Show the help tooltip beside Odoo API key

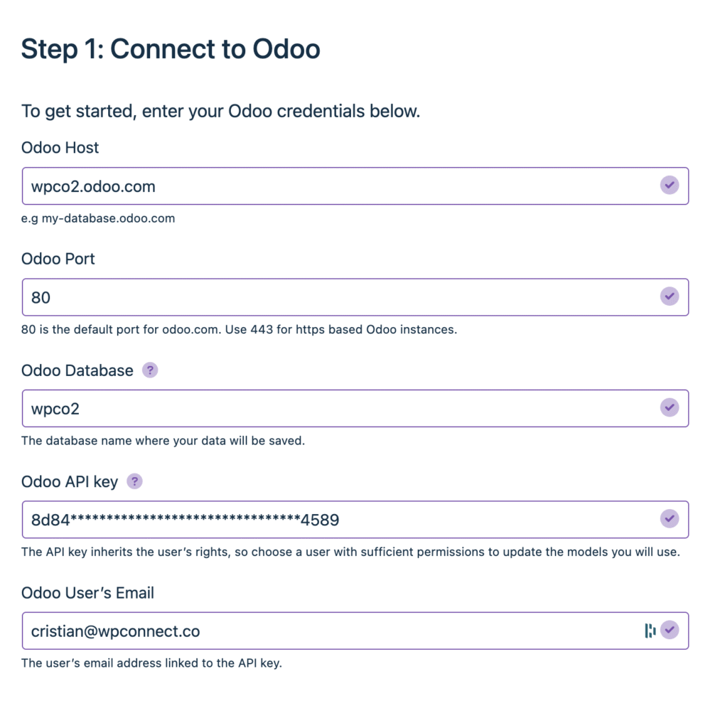[134, 481]
